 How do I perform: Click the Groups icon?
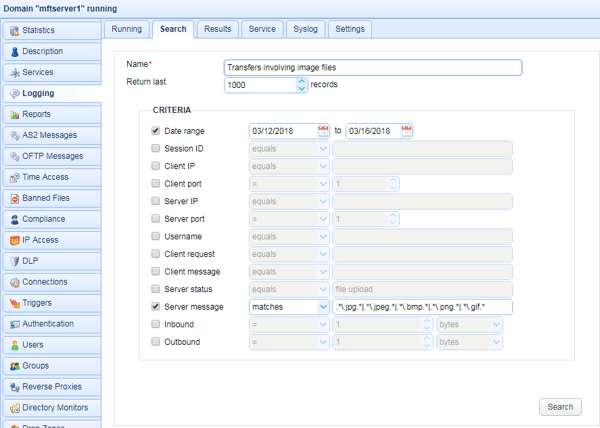15,366
